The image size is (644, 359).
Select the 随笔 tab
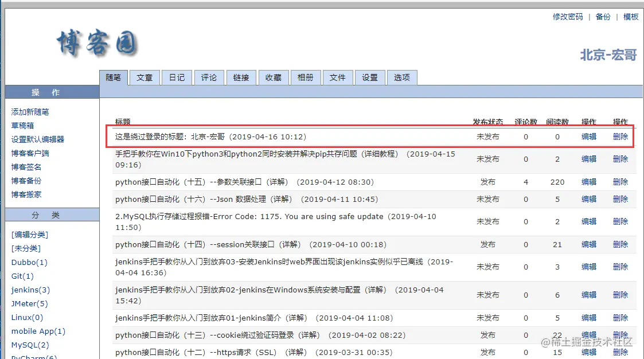pos(114,77)
